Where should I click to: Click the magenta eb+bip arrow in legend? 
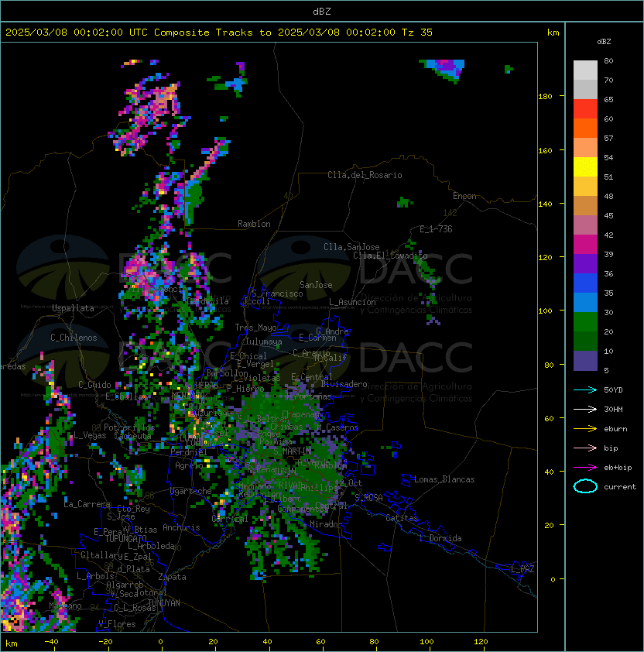coord(585,468)
